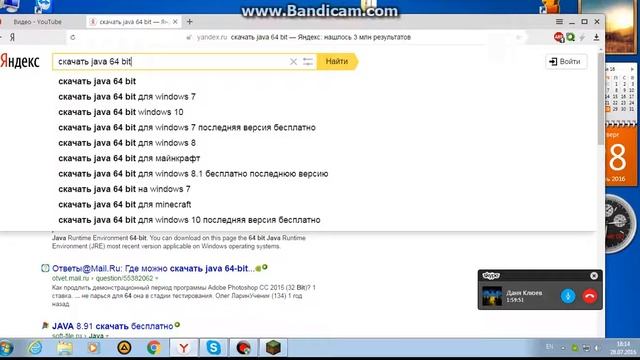Pick suggestion 'скачать java 64 bit'
The width and height of the screenshot is (640, 360).
97,81
